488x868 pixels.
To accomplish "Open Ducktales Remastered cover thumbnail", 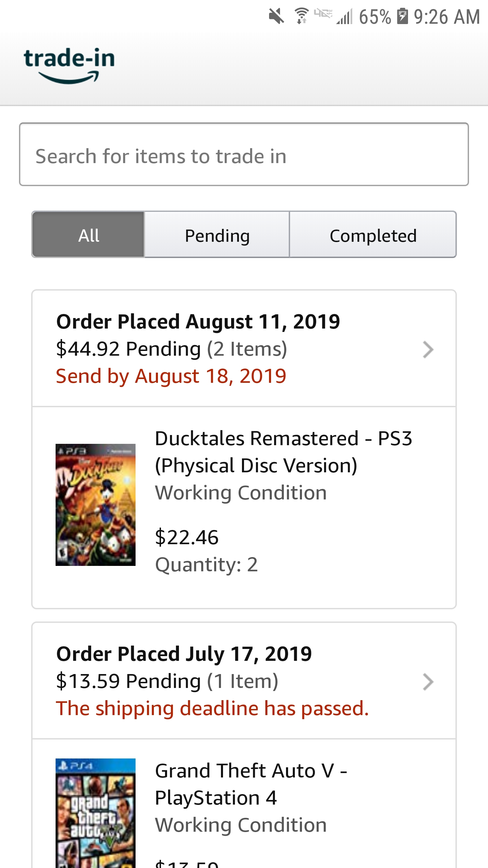I will [96, 505].
